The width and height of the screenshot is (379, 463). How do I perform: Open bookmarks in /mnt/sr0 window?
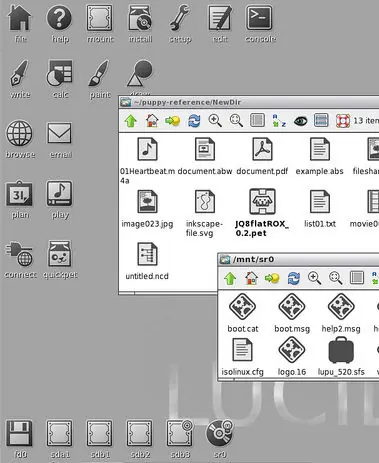click(272, 278)
